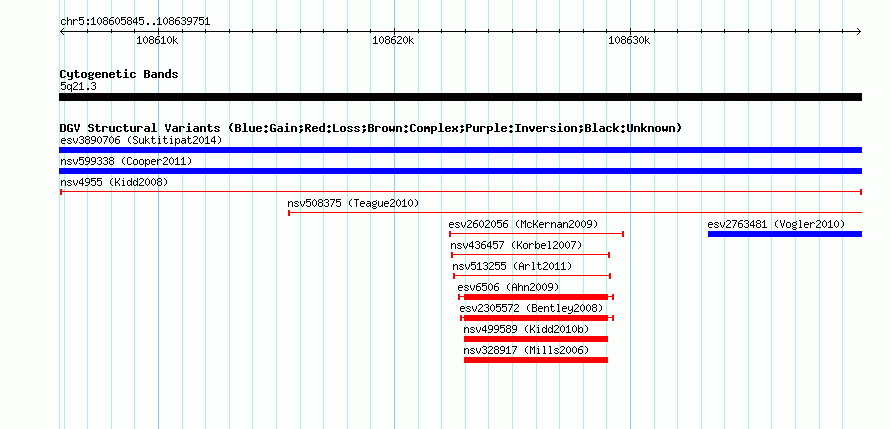Viewport: 890px width, 429px height.
Task: Select the thick red esv2305572 loss bar
Action: 537,318
